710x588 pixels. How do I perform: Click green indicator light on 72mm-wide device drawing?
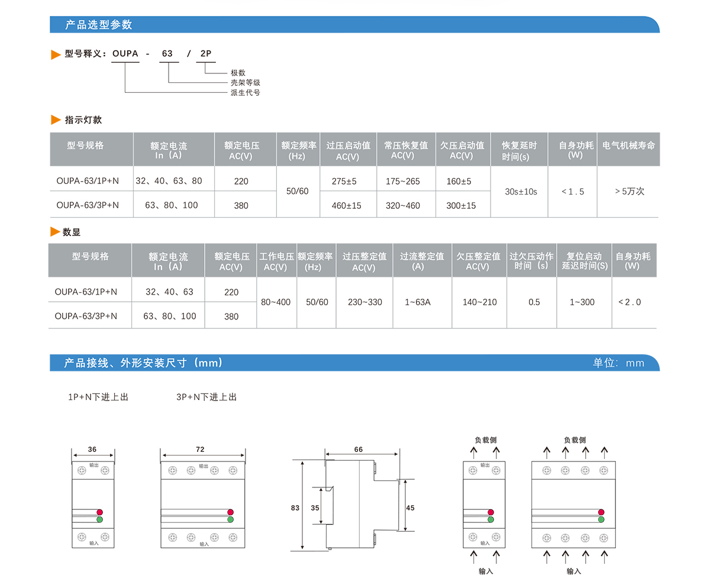[x=230, y=519]
